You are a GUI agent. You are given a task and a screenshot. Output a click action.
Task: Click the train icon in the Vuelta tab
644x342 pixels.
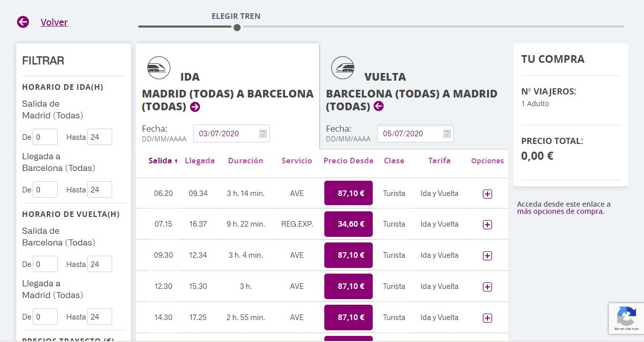point(343,67)
